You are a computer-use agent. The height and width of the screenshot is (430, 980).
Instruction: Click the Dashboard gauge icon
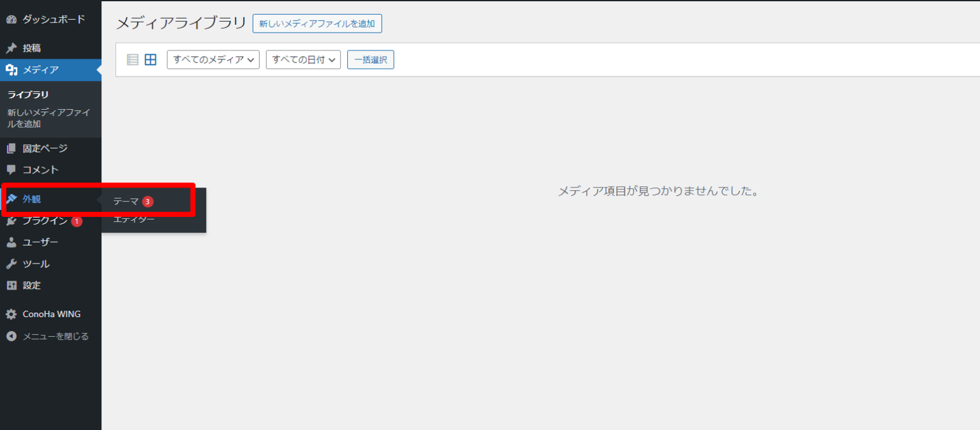(11, 20)
